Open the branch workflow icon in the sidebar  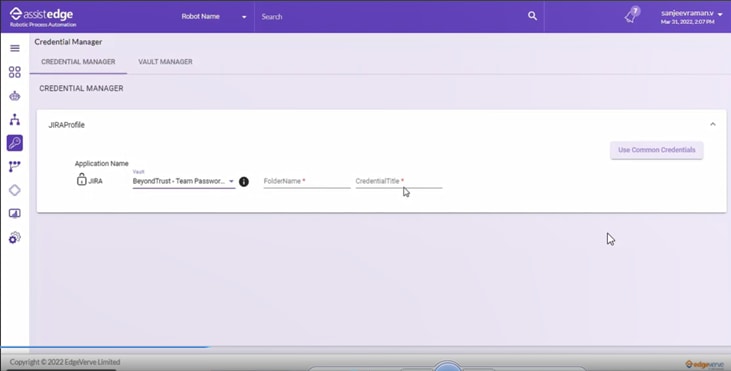click(15, 166)
